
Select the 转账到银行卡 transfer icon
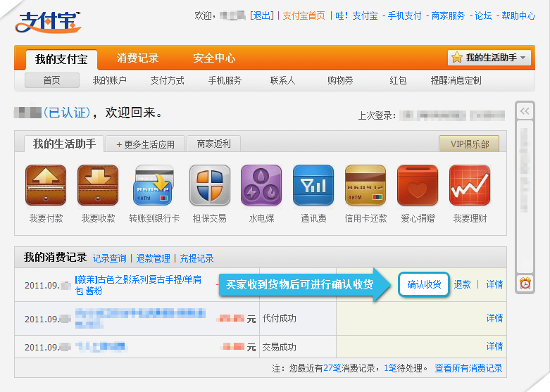pyautogui.click(x=154, y=186)
